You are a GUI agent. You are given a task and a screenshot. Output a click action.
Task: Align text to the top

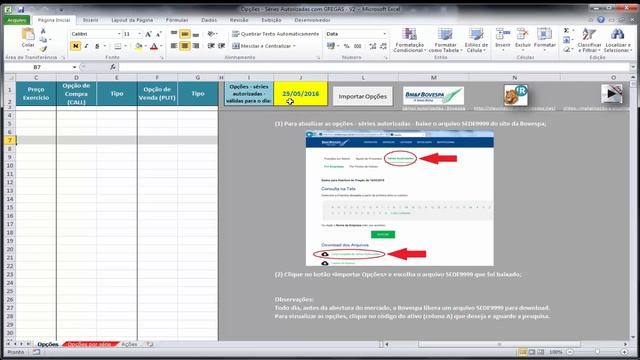coord(174,34)
